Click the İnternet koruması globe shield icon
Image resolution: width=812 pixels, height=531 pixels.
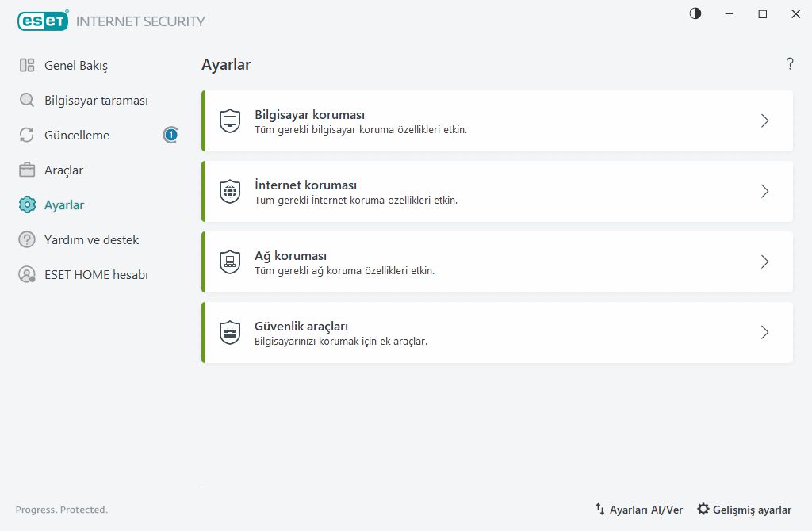230,191
